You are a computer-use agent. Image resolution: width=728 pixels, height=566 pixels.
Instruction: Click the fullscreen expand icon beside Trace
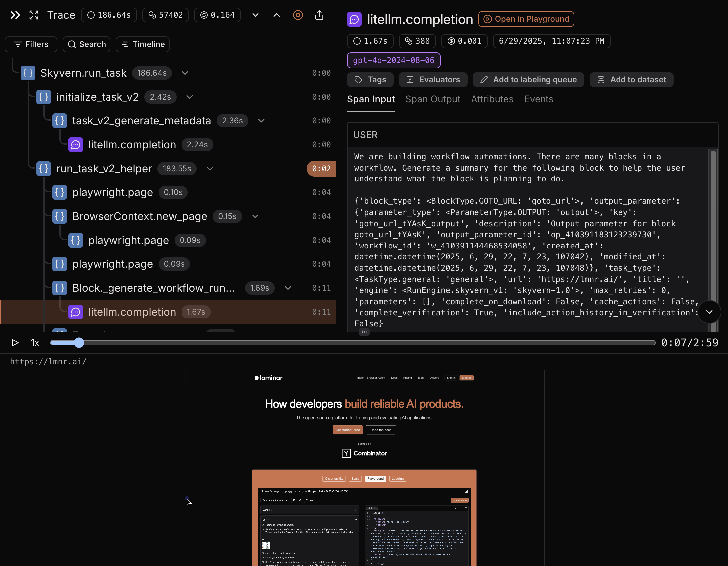click(x=34, y=15)
